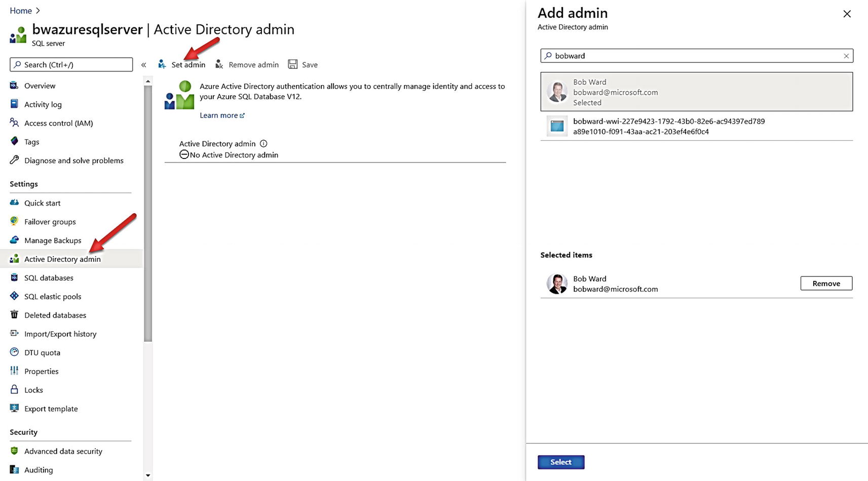Click the Properties bars icon
Screen dimensions: 868x481
(x=14, y=371)
